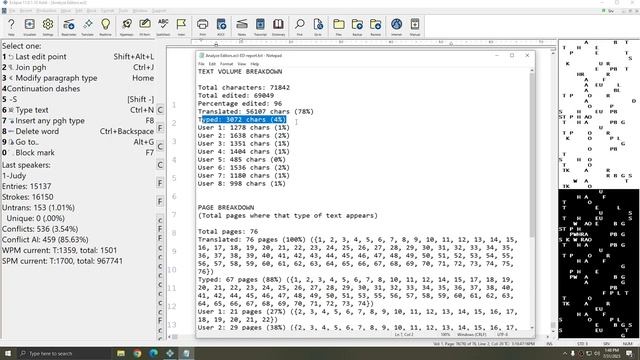Click 'User 5: 485 chars (0%)' line
The image size is (640, 360).
tap(242, 160)
